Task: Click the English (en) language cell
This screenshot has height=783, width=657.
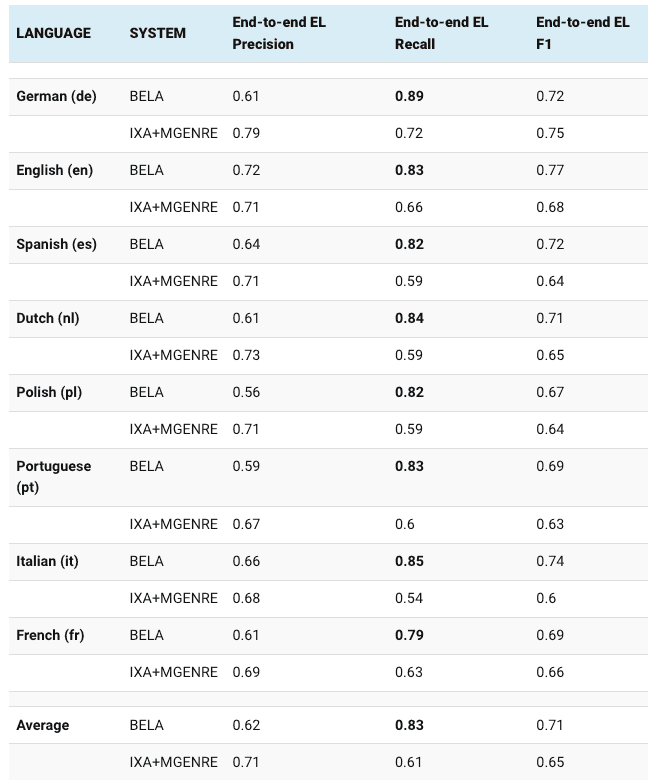Action: 54,170
